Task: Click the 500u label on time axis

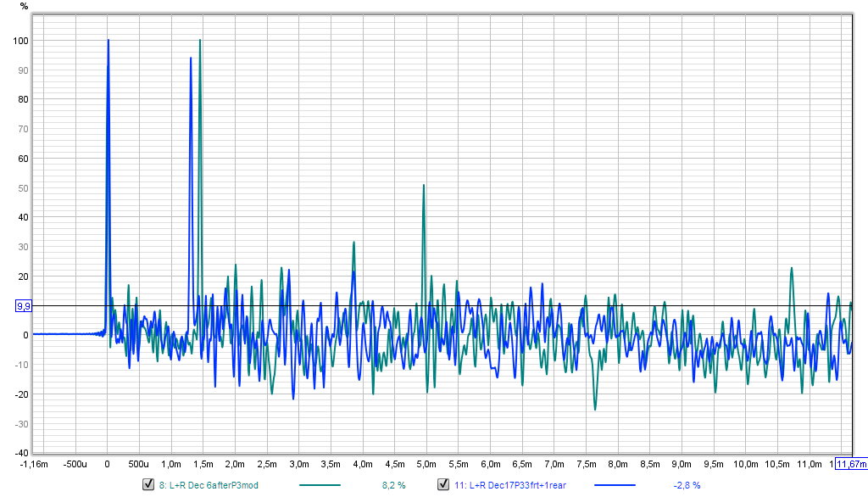Action: coord(139,464)
